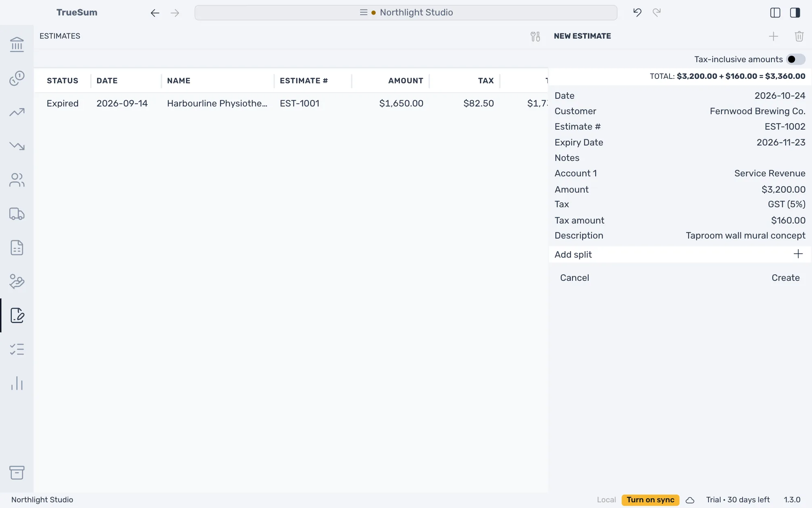Go forward with the right arrow
The width and height of the screenshot is (812, 508).
tap(175, 13)
